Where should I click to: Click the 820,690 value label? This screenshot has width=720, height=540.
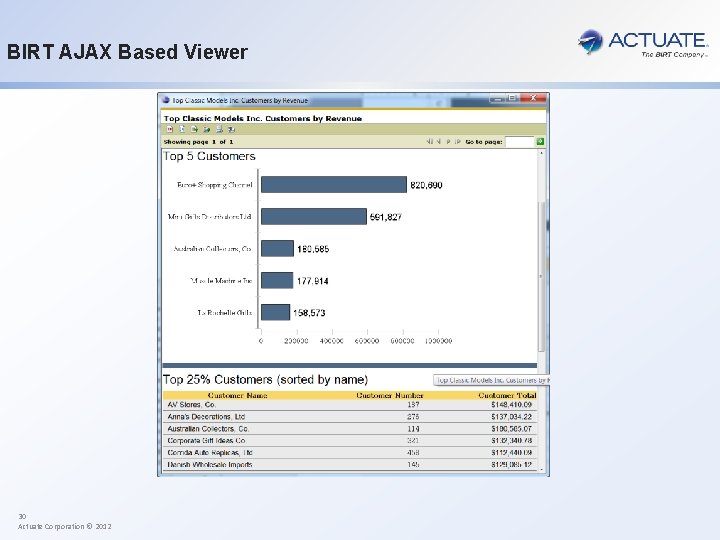tap(426, 185)
